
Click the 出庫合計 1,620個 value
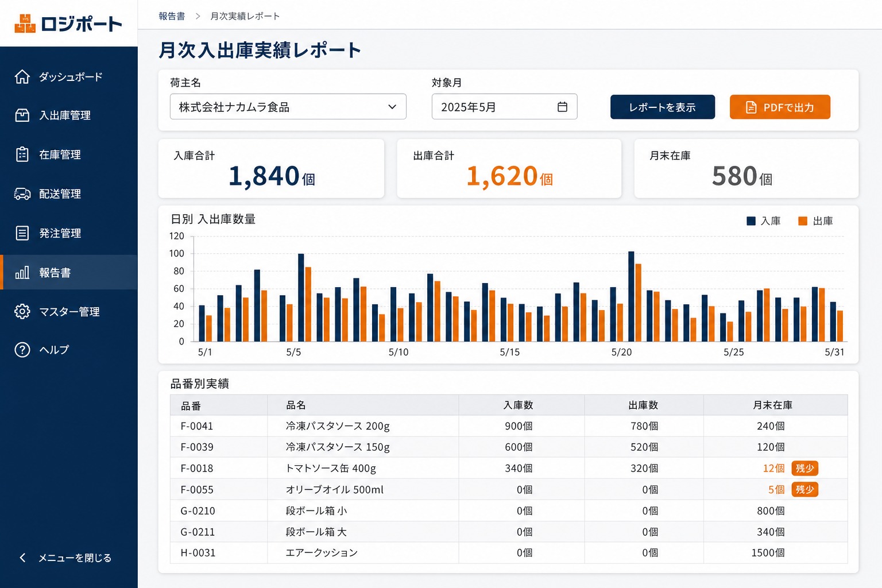point(509,176)
